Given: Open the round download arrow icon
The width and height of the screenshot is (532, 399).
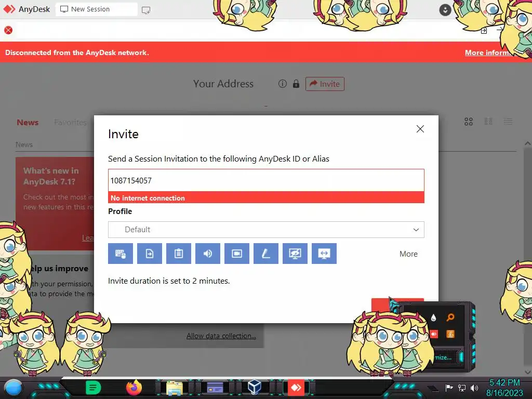Looking at the screenshot, I should pos(445,10).
